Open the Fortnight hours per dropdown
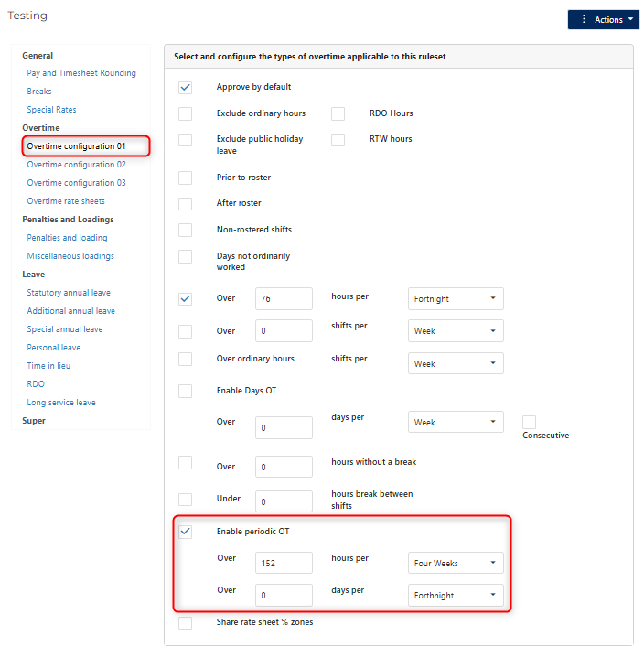Image resolution: width=644 pixels, height=657 pixels. (456, 298)
